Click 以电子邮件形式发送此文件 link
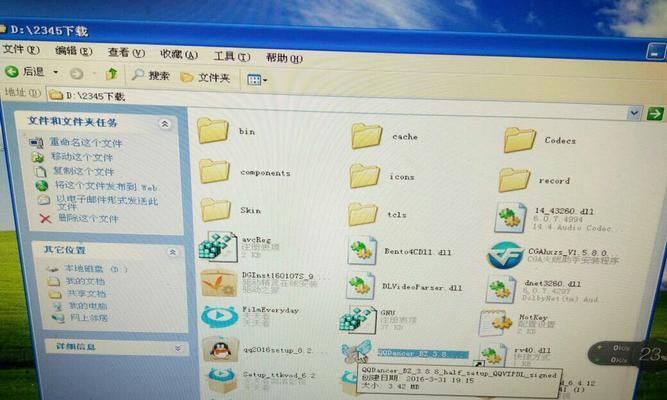The height and width of the screenshot is (400, 667). 107,203
